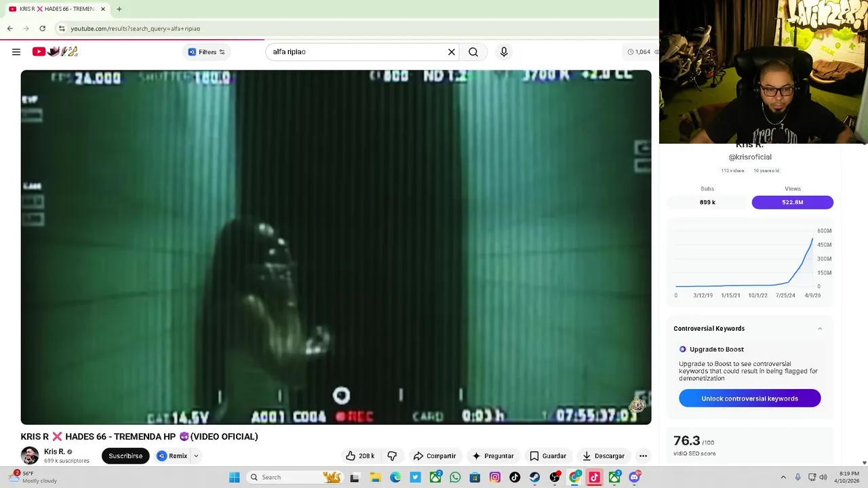The image size is (868, 488).
Task: Submit search with the magnifier button
Action: 473,52
